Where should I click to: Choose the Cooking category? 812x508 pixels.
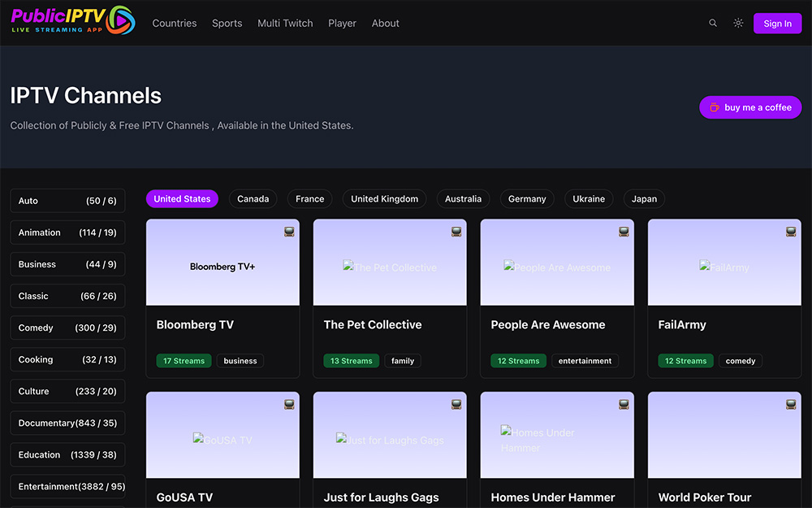68,359
